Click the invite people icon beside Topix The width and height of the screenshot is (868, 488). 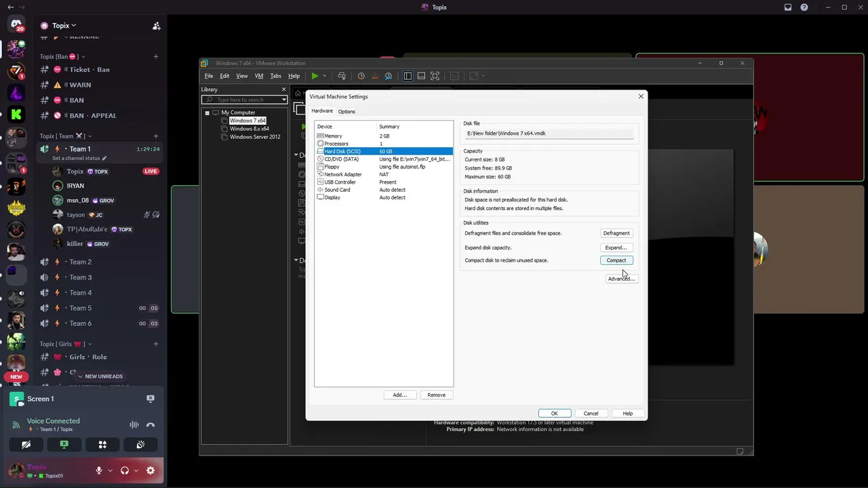pyautogui.click(x=156, y=26)
